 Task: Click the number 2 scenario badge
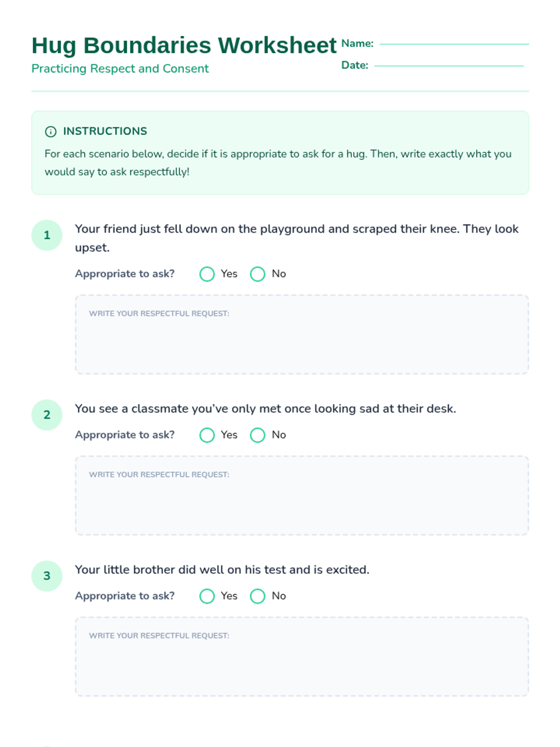(x=47, y=415)
